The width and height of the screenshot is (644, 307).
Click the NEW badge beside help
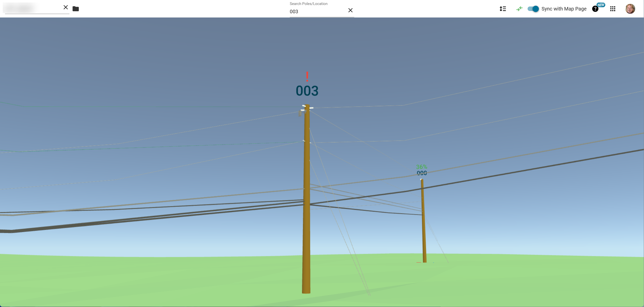601,5
